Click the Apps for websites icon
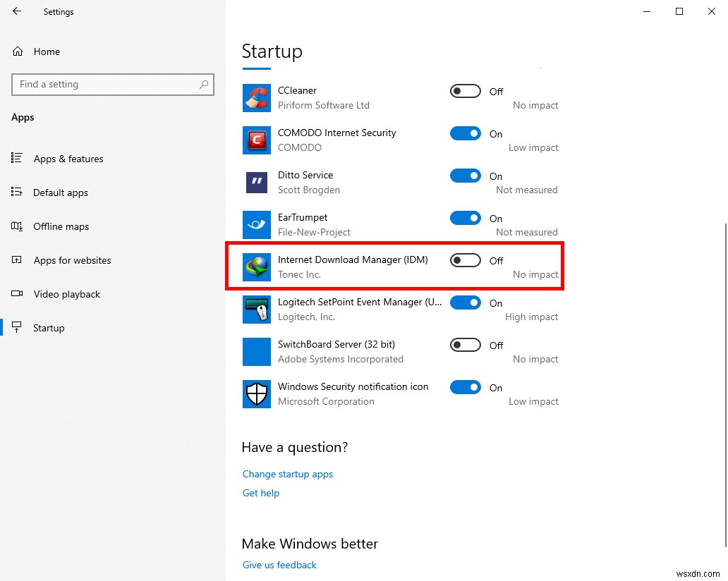 [x=17, y=260]
